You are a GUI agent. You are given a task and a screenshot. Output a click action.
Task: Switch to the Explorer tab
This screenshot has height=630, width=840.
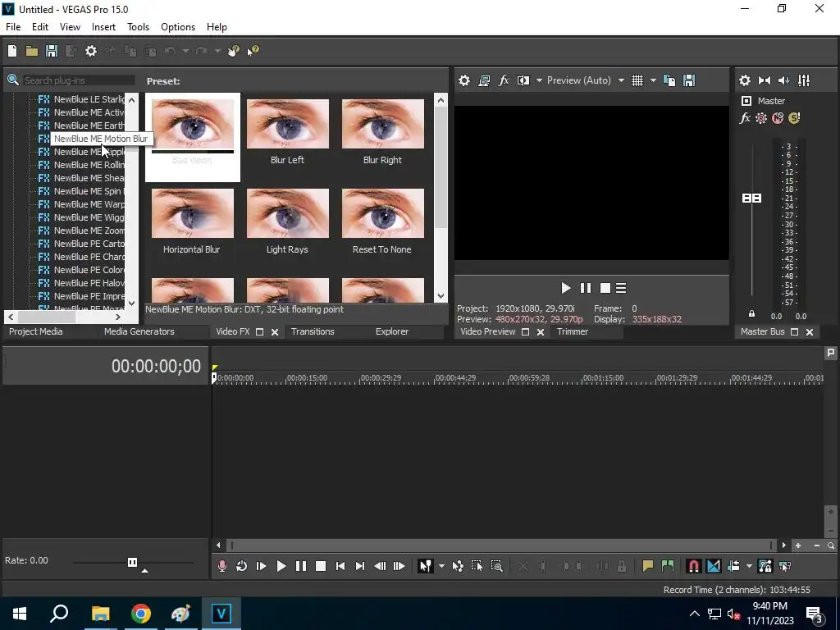(392, 331)
